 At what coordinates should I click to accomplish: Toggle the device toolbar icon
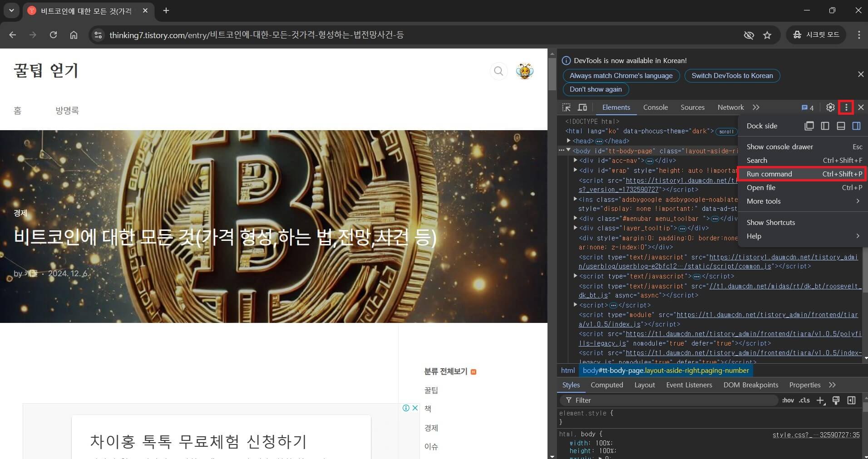coord(582,107)
